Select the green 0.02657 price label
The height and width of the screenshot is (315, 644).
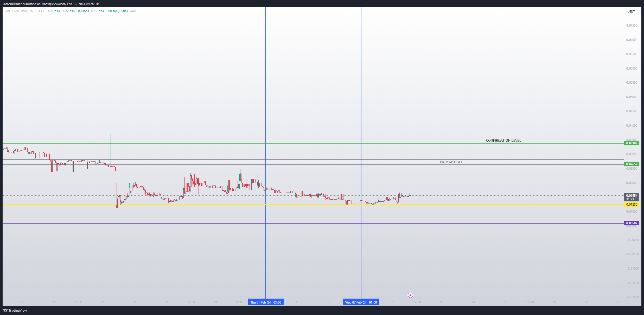click(x=632, y=164)
